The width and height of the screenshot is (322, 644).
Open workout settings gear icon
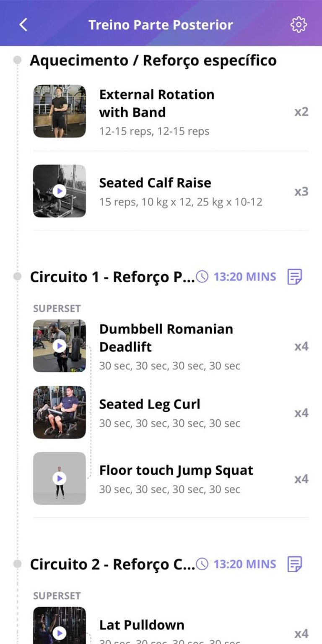299,25
